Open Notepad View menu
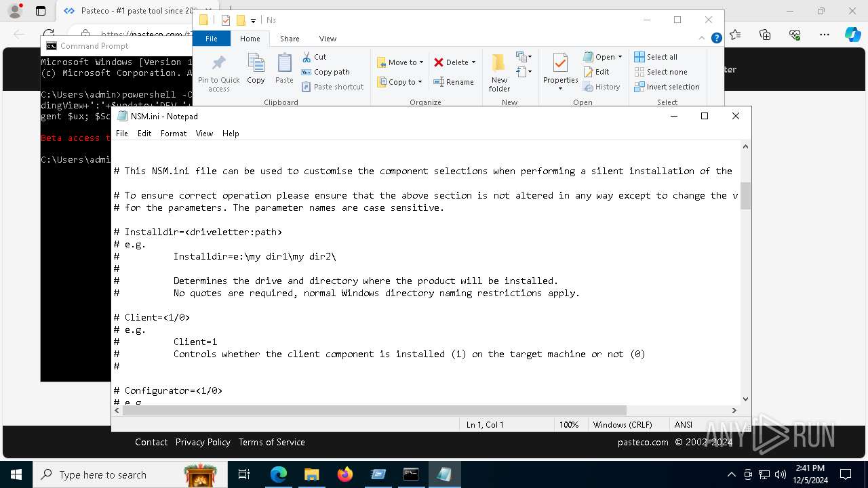 [x=204, y=134]
